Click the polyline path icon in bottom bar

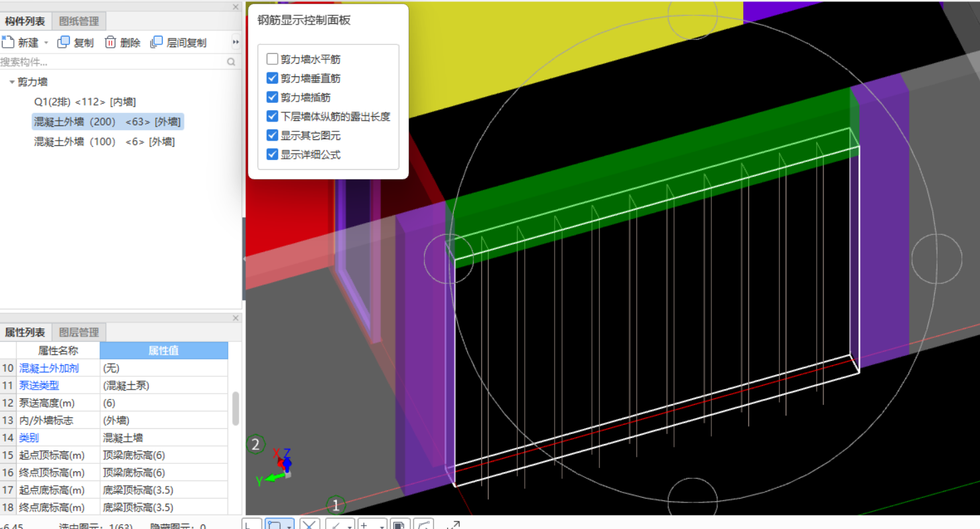tap(424, 525)
